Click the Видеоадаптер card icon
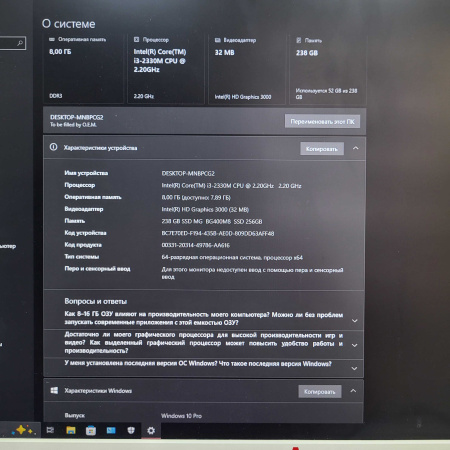The width and height of the screenshot is (450, 450). (x=218, y=40)
